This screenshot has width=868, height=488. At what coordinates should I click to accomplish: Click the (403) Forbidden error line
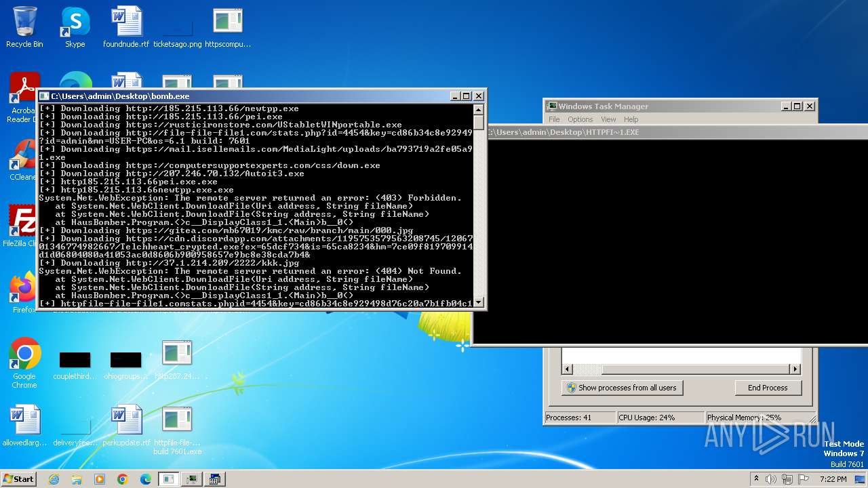250,198
